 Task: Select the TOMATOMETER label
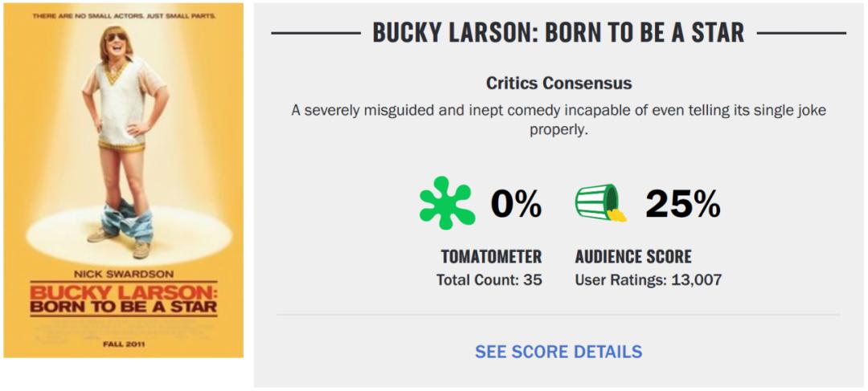pyautogui.click(x=491, y=257)
